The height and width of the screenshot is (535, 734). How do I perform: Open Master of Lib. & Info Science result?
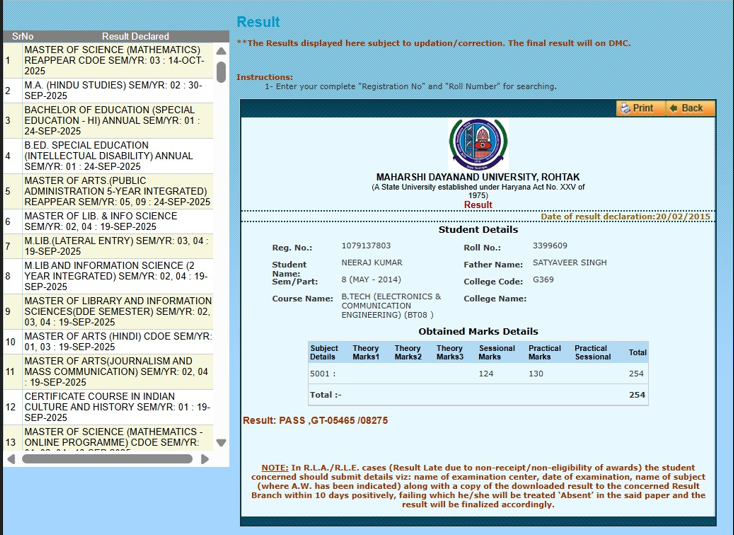click(108, 221)
